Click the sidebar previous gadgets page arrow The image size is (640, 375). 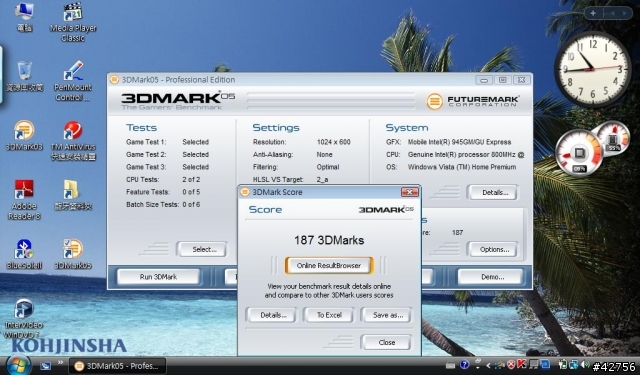pos(612,13)
